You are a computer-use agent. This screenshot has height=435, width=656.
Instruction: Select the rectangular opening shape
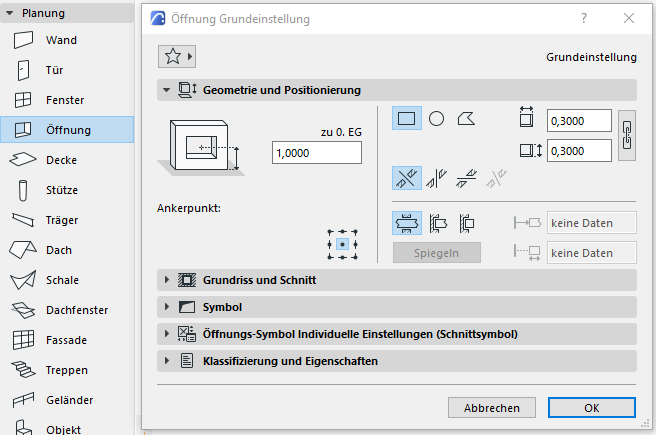click(407, 119)
